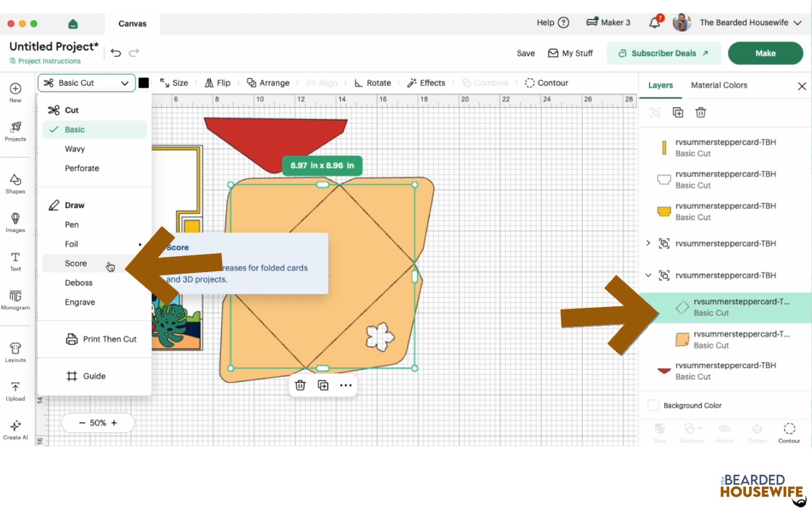This screenshot has width=812, height=516.
Task: Select the yellow line layer swatch
Action: tap(664, 148)
